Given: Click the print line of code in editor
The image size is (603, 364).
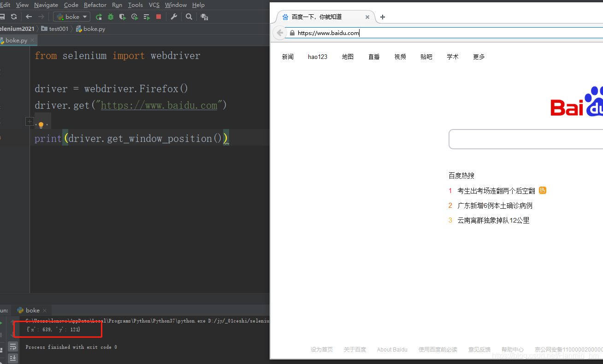Looking at the screenshot, I should tap(131, 138).
